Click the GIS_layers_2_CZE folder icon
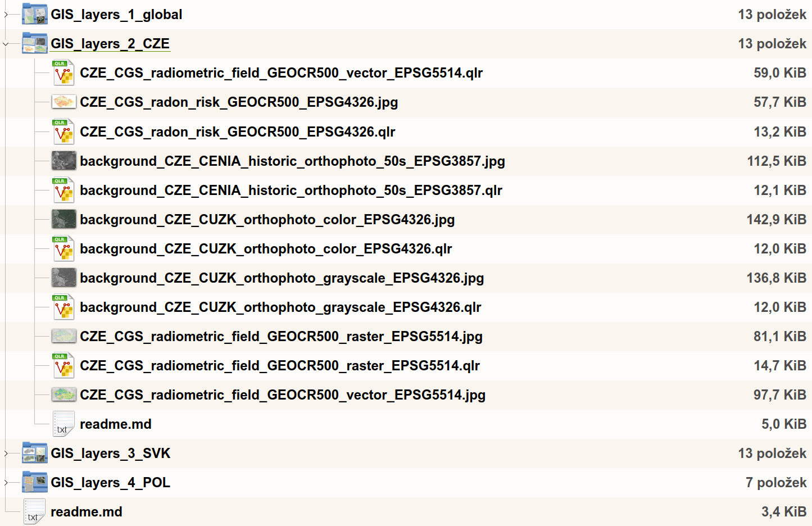 (34, 44)
